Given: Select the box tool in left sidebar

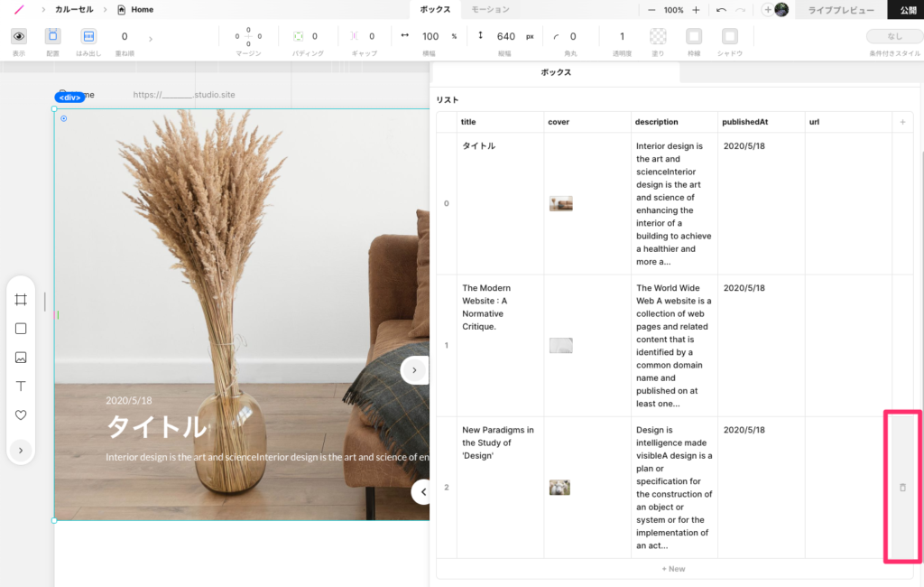Looking at the screenshot, I should click(21, 329).
